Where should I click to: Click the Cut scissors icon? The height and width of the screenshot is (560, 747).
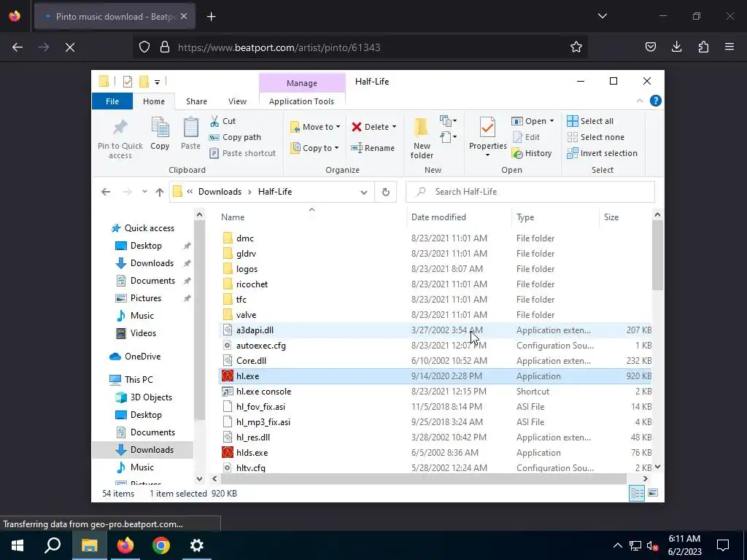pos(214,121)
